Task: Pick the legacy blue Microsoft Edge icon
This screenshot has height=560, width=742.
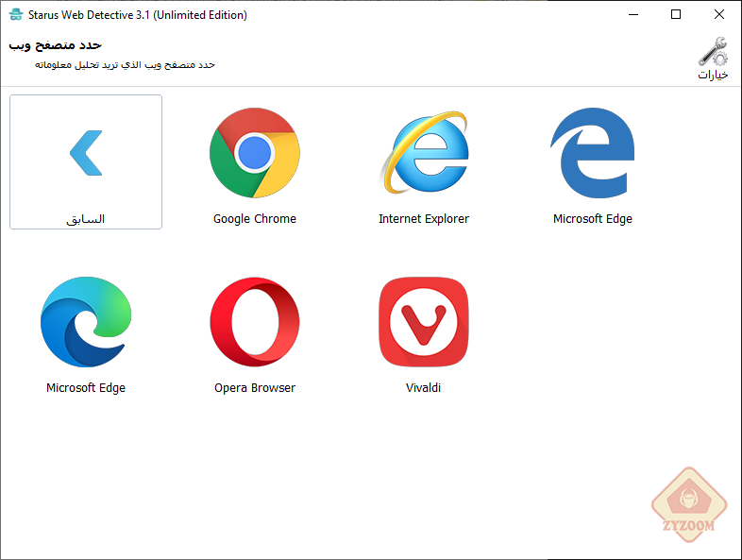Action: tap(593, 152)
